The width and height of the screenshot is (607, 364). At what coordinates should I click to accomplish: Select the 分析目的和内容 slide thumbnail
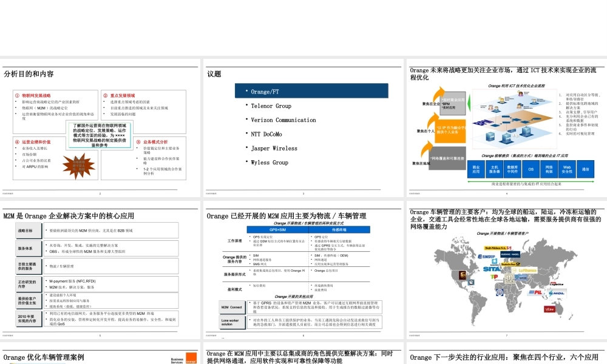[x=100, y=128]
